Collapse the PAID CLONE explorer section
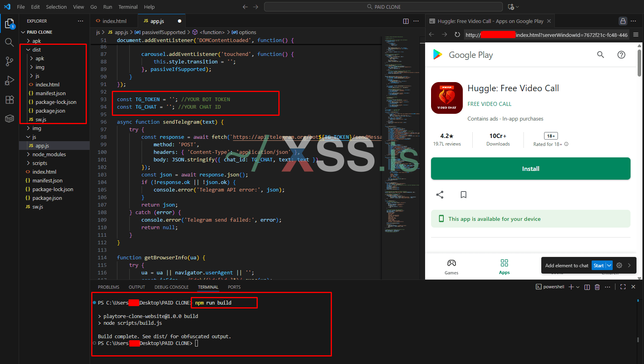Image resolution: width=644 pixels, height=364 pixels. [39, 32]
